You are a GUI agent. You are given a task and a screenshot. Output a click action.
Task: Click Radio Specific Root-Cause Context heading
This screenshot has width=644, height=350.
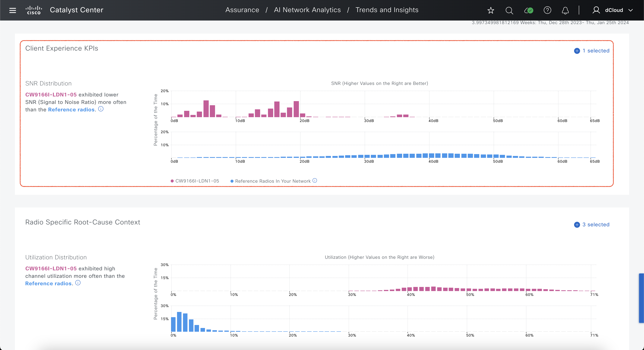pyautogui.click(x=83, y=222)
